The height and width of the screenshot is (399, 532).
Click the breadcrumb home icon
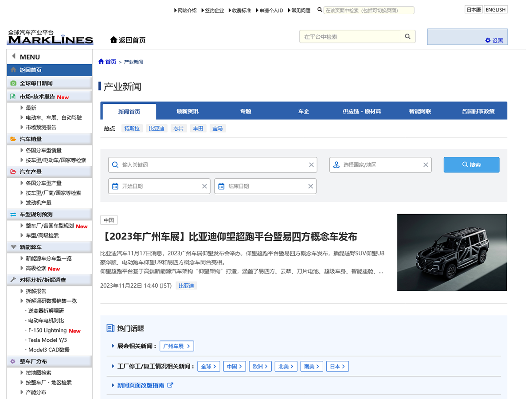tap(101, 62)
